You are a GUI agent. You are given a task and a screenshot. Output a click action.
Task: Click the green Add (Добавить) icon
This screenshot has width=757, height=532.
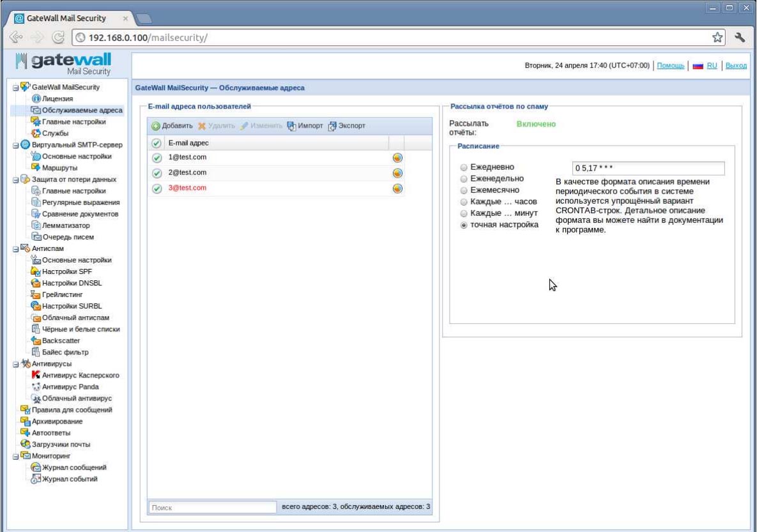click(156, 126)
